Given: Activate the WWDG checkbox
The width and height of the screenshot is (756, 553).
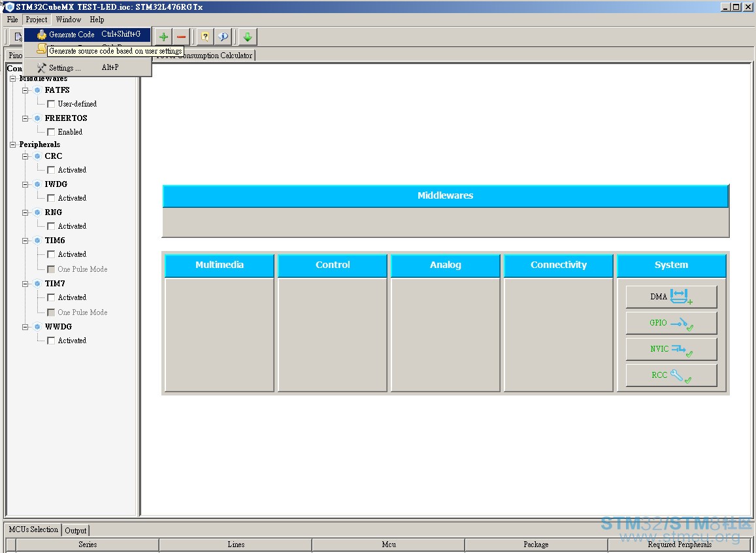Looking at the screenshot, I should coord(51,341).
